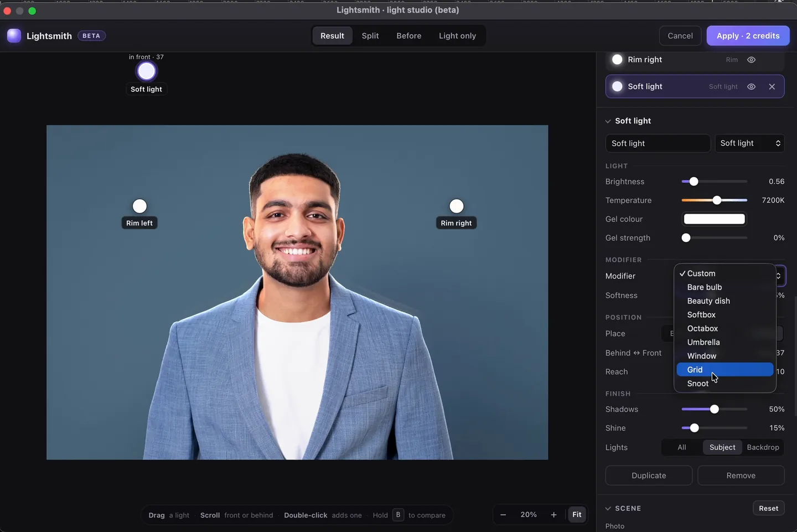Collapse the SCENE section
797x532 pixels.
click(x=608, y=508)
